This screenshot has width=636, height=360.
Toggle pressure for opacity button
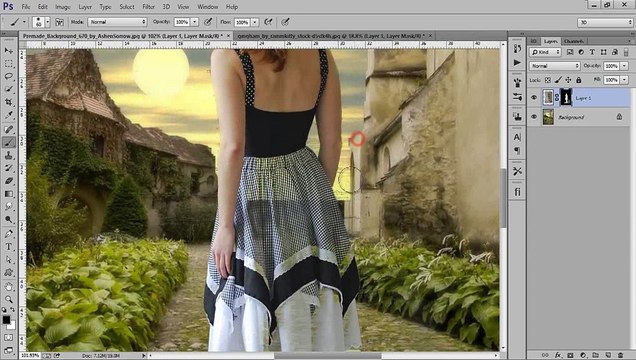point(208,22)
